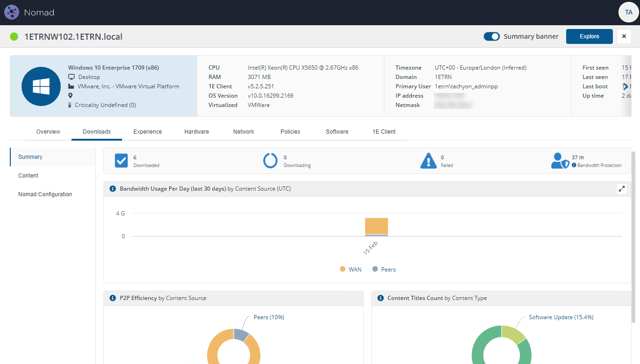Toggle the WAN legend series
This screenshot has height=364, width=640.
[x=350, y=269]
